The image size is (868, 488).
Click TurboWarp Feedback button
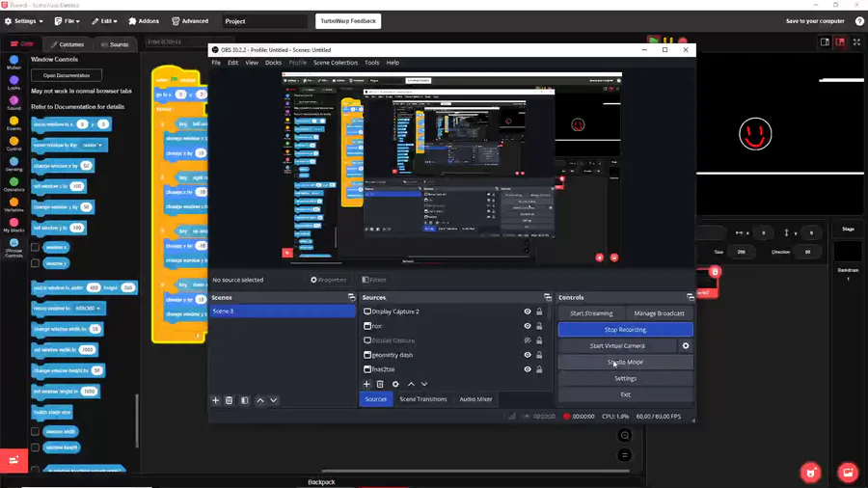[348, 21]
